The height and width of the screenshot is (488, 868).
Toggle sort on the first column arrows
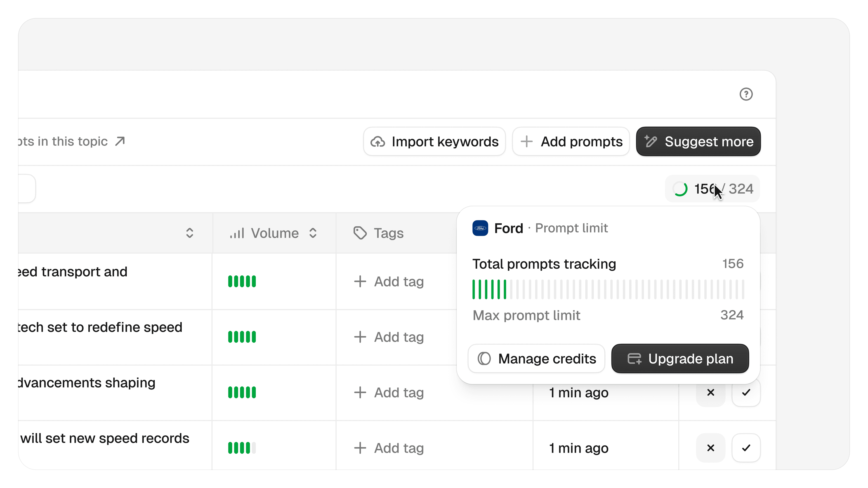(x=190, y=233)
